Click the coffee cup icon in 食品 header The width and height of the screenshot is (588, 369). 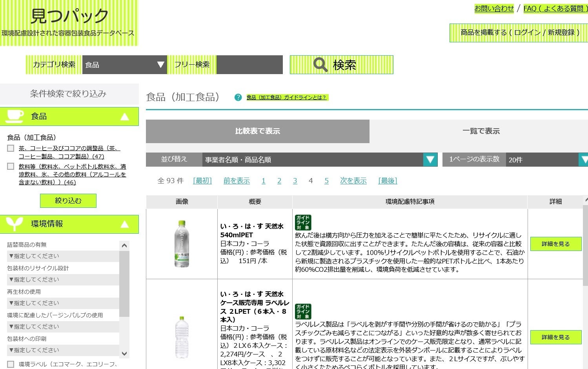[15, 116]
